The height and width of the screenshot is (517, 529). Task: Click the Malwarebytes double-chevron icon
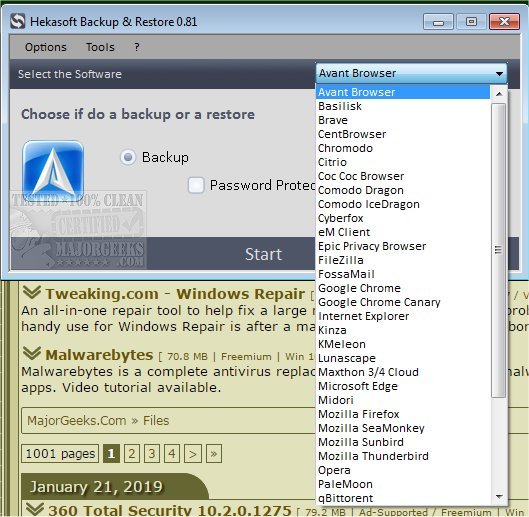pyautogui.click(x=32, y=353)
